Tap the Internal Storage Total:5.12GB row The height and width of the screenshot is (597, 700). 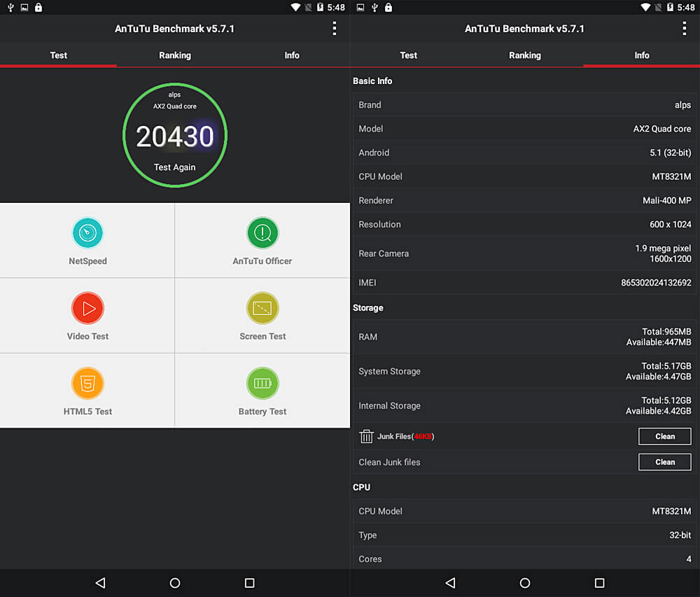pos(525,406)
